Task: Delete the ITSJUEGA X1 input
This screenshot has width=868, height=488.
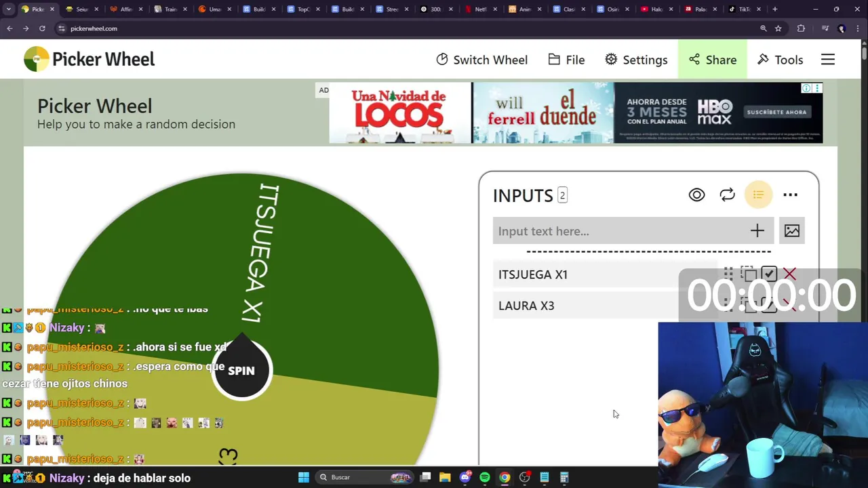Action: pyautogui.click(x=789, y=274)
